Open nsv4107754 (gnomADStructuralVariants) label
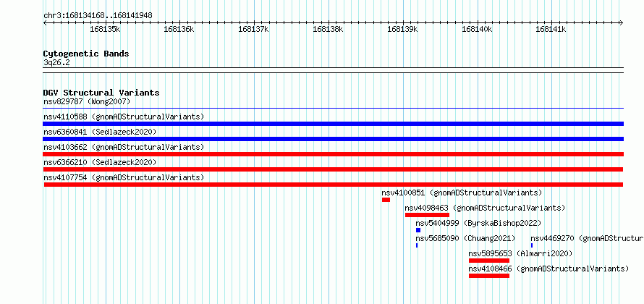This screenshot has height=304, width=644. pyautogui.click(x=124, y=177)
